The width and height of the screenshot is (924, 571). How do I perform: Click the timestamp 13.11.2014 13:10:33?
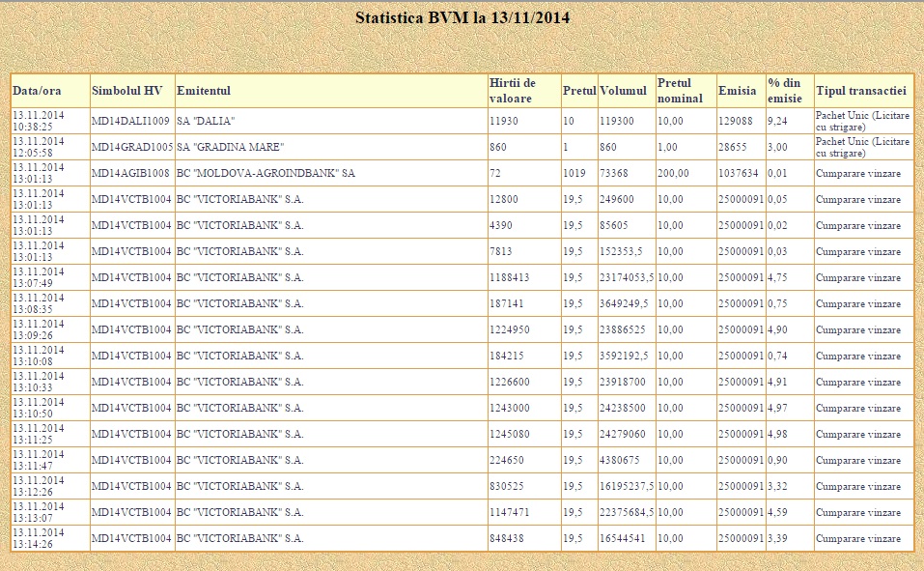pyautogui.click(x=39, y=382)
